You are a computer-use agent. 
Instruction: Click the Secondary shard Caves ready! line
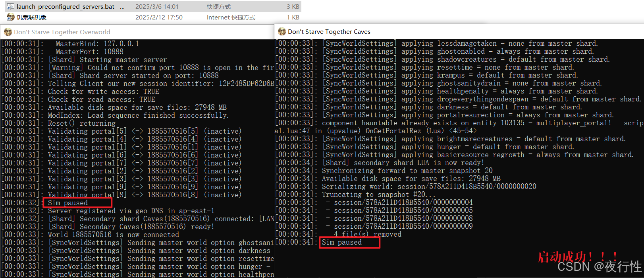(108, 227)
